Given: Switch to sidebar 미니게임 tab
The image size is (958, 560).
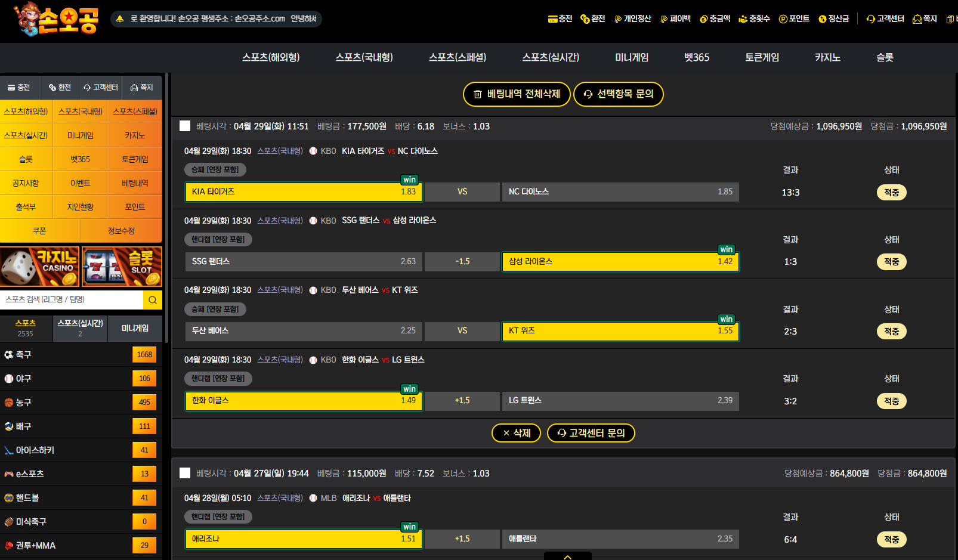Looking at the screenshot, I should tap(135, 328).
